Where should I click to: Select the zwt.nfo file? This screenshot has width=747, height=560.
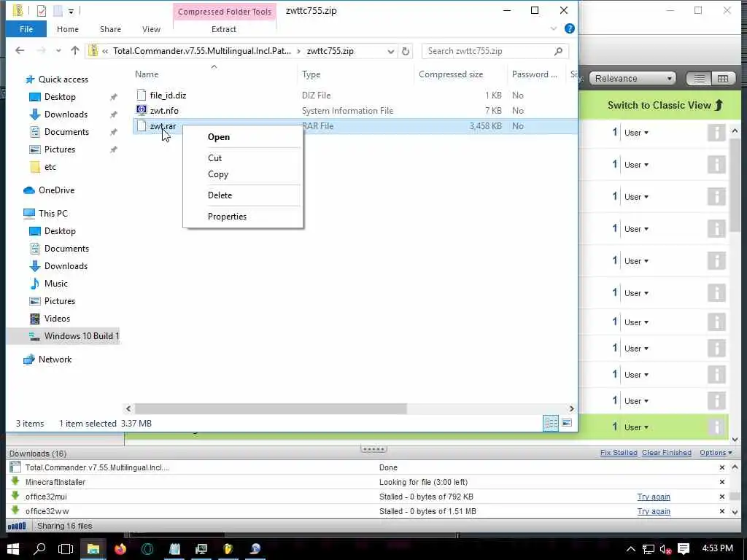coord(164,111)
